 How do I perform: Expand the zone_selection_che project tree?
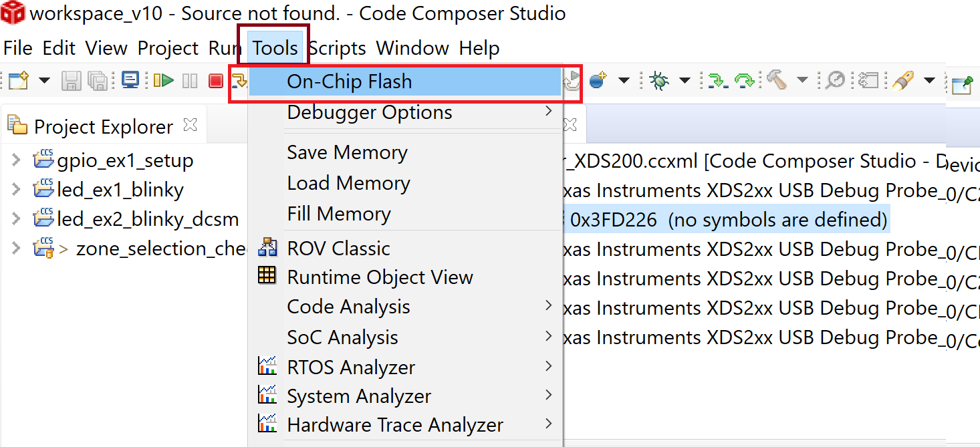coord(15,248)
